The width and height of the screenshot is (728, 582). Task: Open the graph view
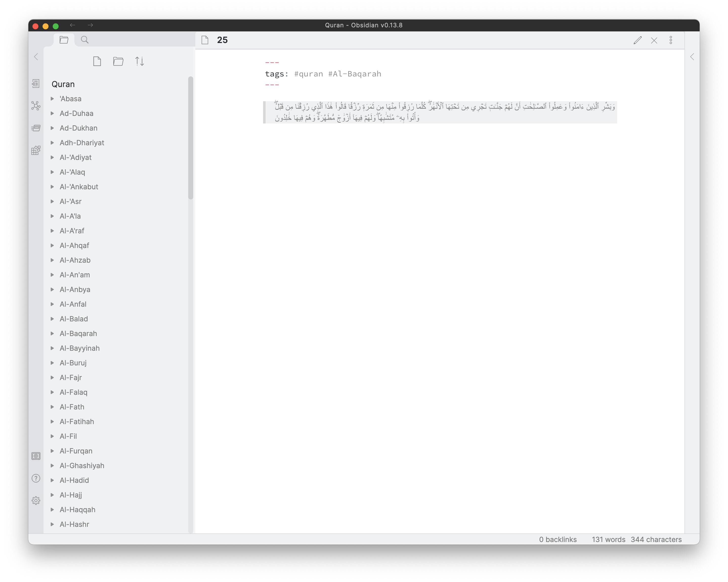36,106
